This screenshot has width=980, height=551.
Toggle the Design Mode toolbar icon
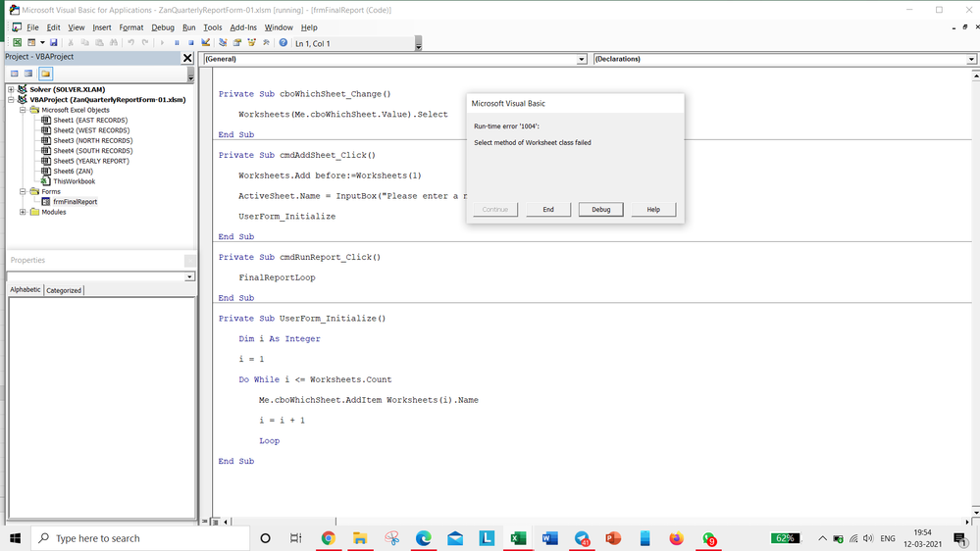(206, 42)
